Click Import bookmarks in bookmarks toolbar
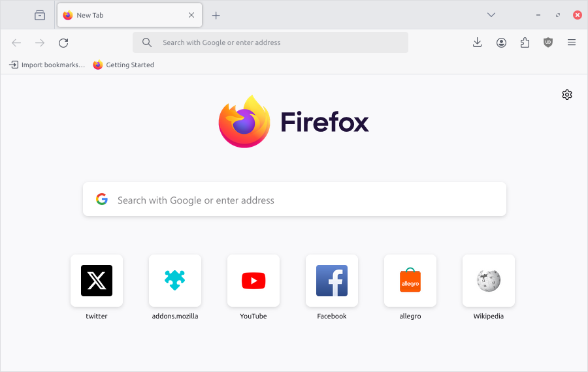Viewport: 588px width, 372px height. 47,65
